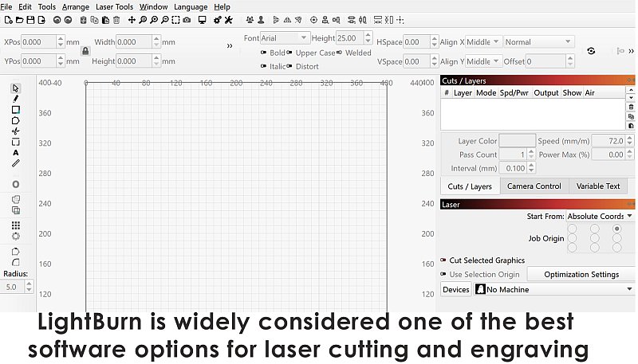Pick the Rectangle drawing tool

(16, 110)
